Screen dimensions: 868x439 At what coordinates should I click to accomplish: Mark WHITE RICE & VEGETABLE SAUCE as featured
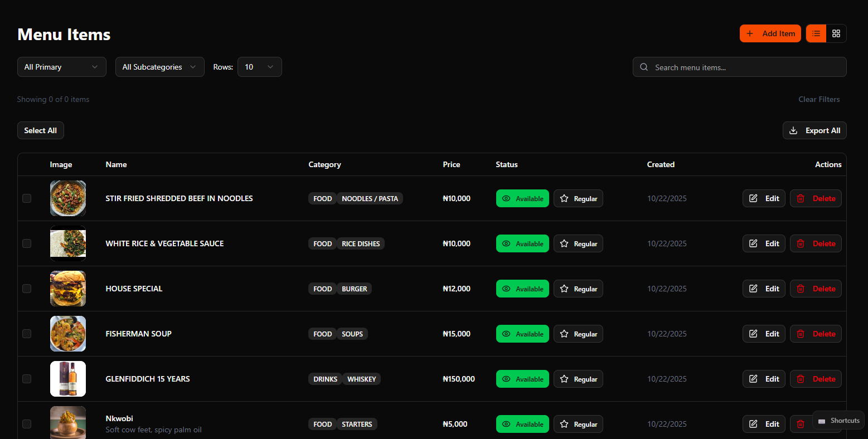point(578,243)
